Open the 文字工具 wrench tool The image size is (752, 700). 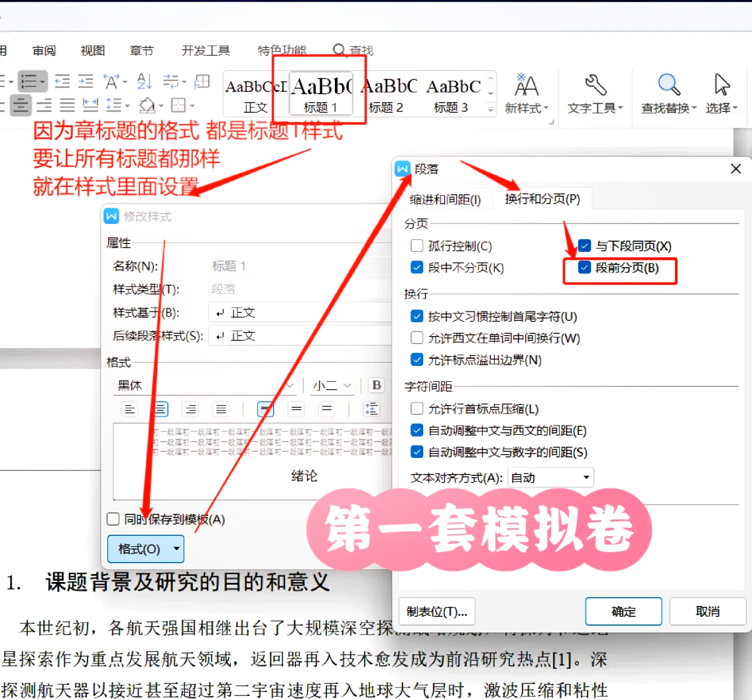click(x=595, y=86)
